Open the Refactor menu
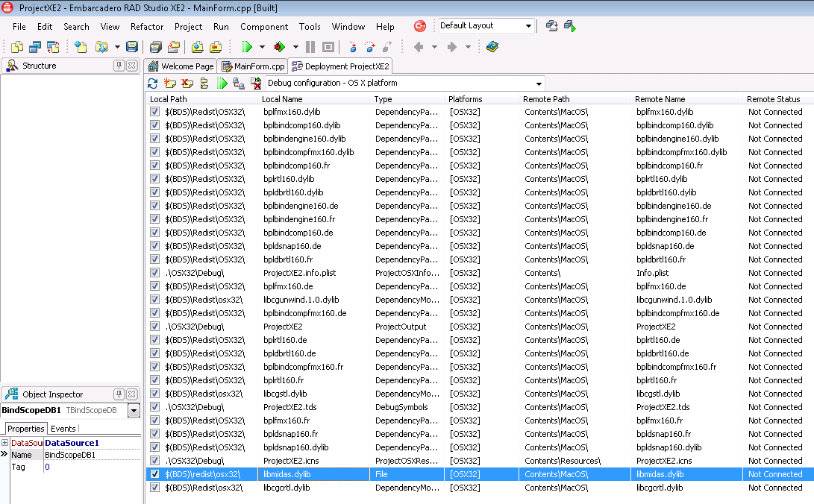The image size is (814, 504). coord(147,26)
